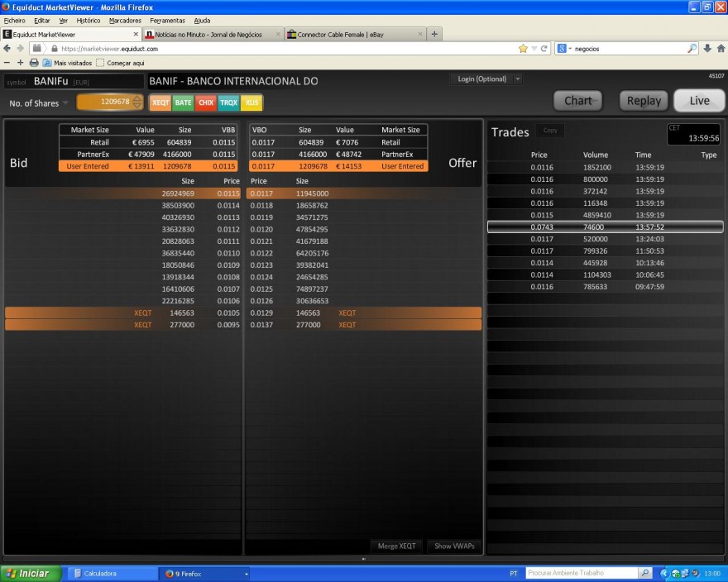Image resolution: width=728 pixels, height=582 pixels.
Task: Open the Windows Iniciar start menu
Action: [x=31, y=574]
